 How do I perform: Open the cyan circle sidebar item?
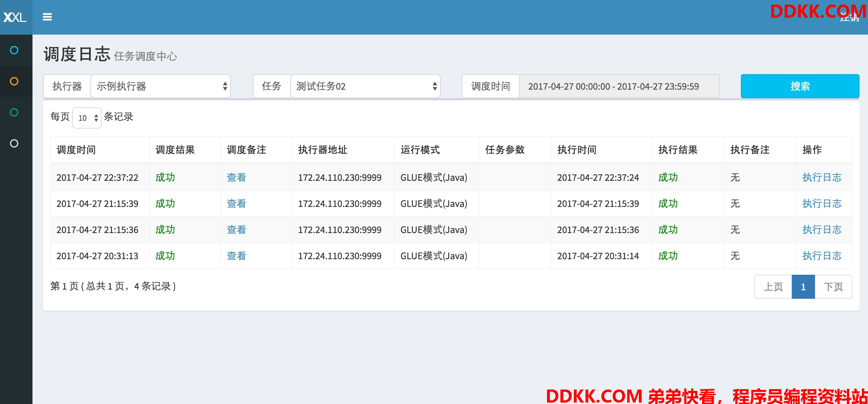point(14,50)
